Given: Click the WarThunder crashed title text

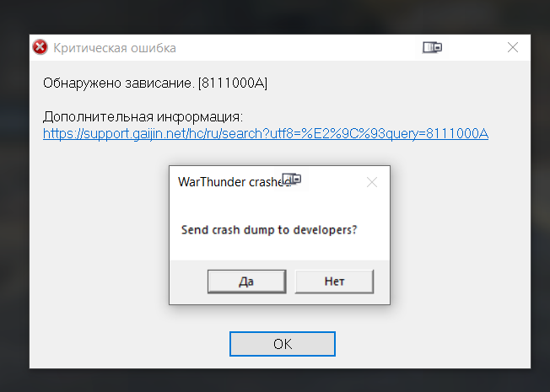Looking at the screenshot, I should (x=234, y=182).
